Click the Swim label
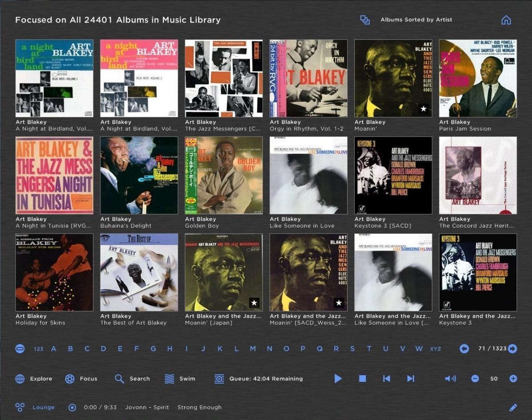 pyautogui.click(x=187, y=379)
